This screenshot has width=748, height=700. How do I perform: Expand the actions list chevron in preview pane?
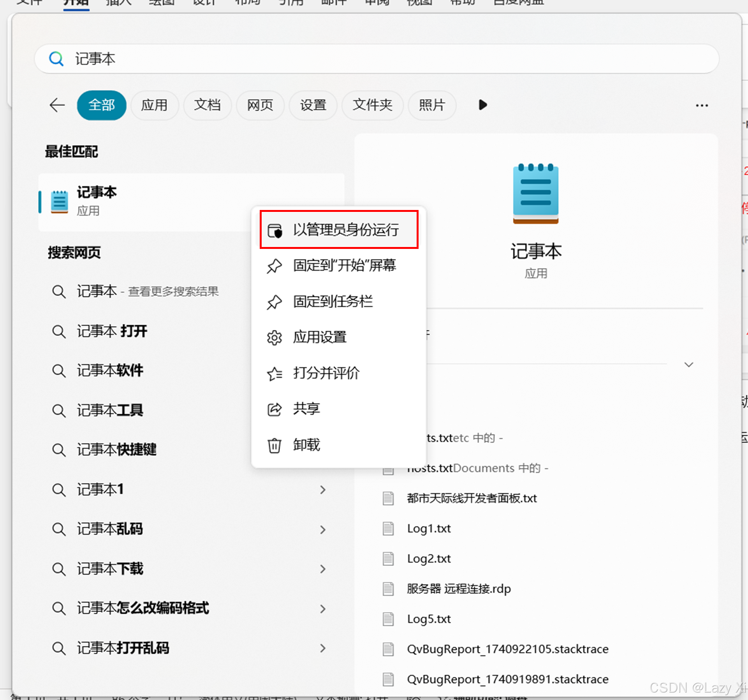[x=688, y=365]
